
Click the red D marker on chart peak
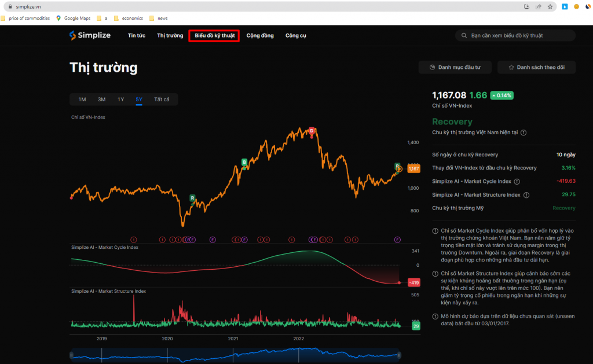click(312, 131)
